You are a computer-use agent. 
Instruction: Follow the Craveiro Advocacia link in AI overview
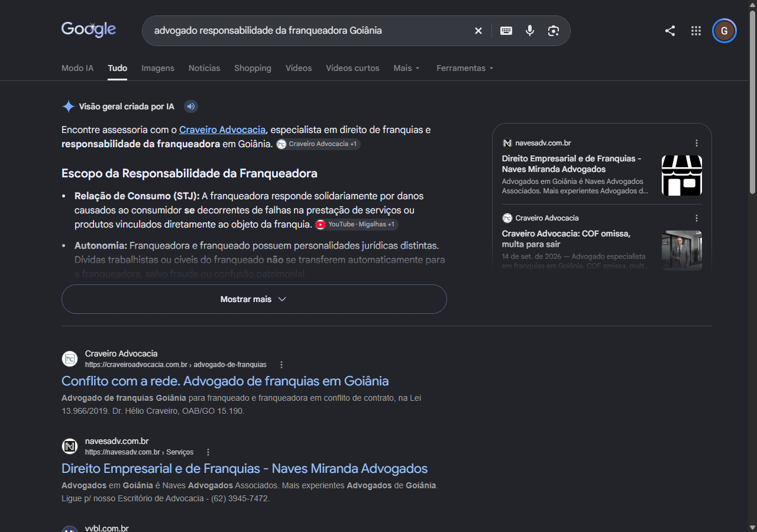222,129
